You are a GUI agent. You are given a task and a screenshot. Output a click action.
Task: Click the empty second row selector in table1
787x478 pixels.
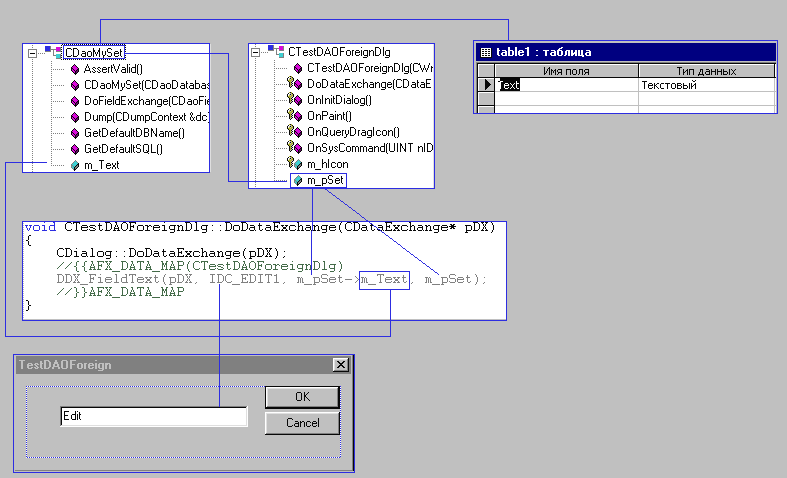486,98
